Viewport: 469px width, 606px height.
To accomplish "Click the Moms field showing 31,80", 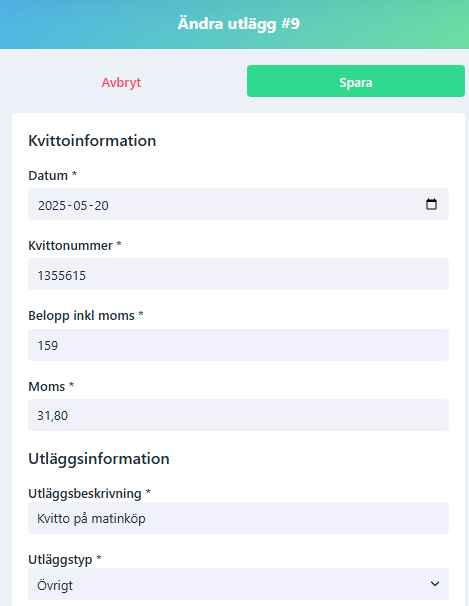I will [x=238, y=415].
